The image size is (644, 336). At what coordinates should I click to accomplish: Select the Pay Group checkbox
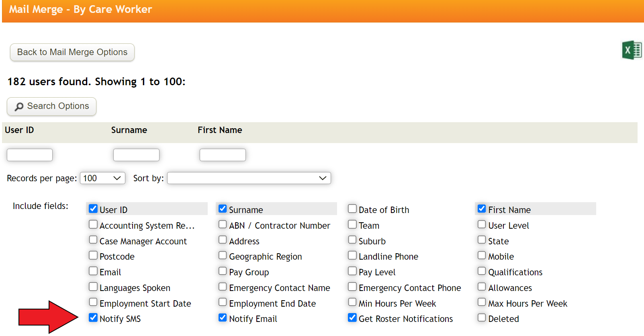[223, 271]
